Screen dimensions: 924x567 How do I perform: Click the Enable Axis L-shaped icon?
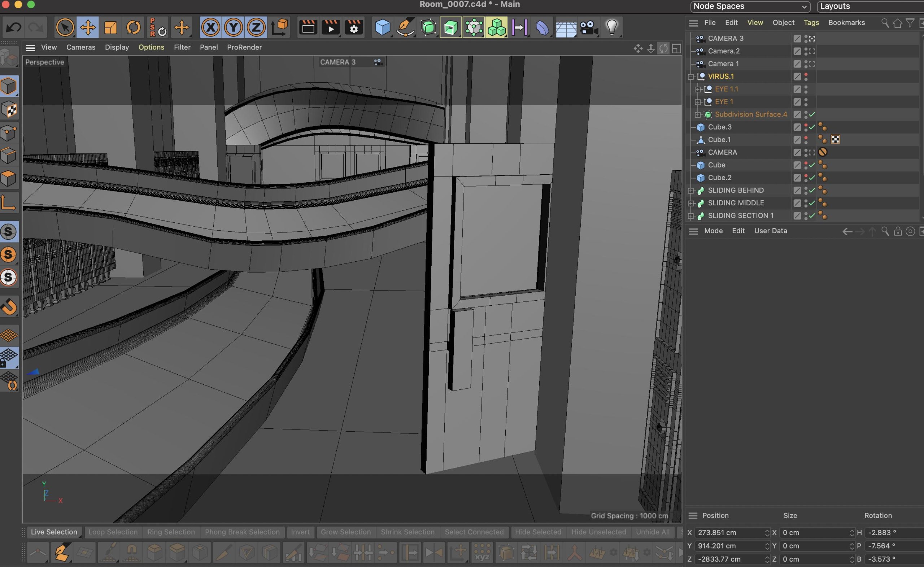click(9, 203)
